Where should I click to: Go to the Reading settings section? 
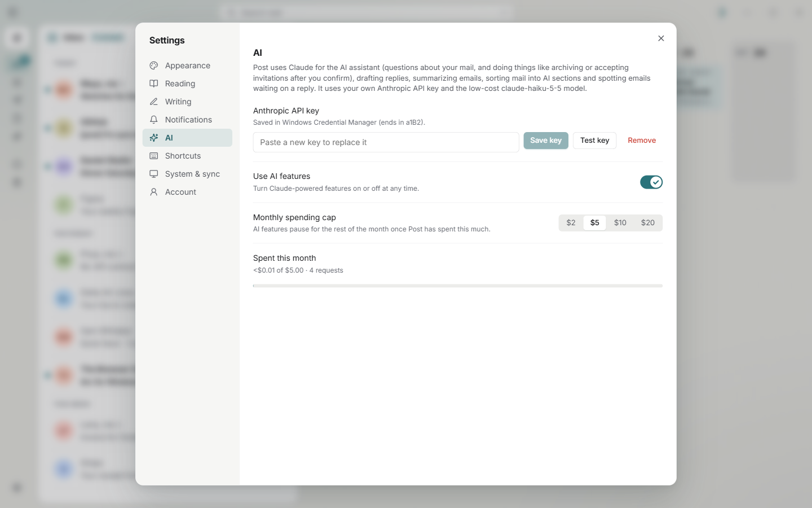(187, 84)
